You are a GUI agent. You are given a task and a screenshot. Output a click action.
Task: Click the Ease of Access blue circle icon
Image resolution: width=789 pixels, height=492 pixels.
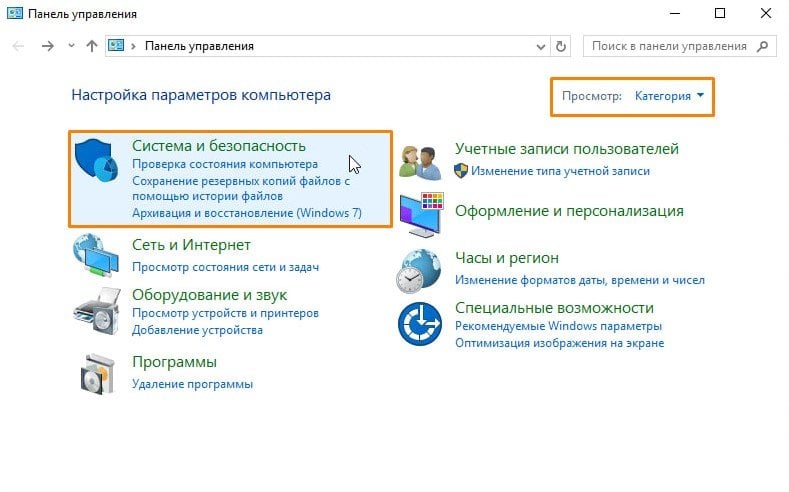pyautogui.click(x=420, y=324)
